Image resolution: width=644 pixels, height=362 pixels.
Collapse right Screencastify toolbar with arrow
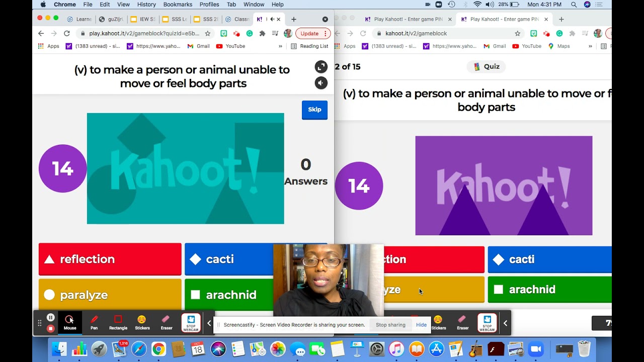click(x=506, y=323)
